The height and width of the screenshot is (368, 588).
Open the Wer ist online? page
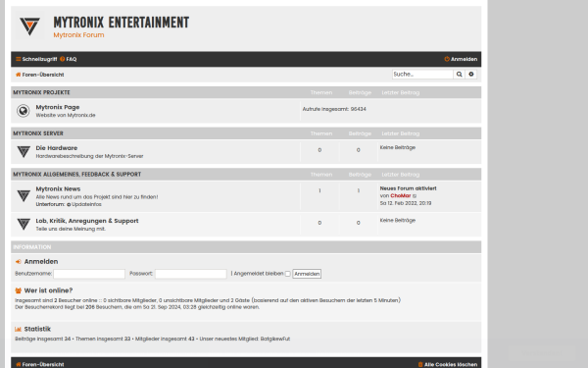coord(48,290)
